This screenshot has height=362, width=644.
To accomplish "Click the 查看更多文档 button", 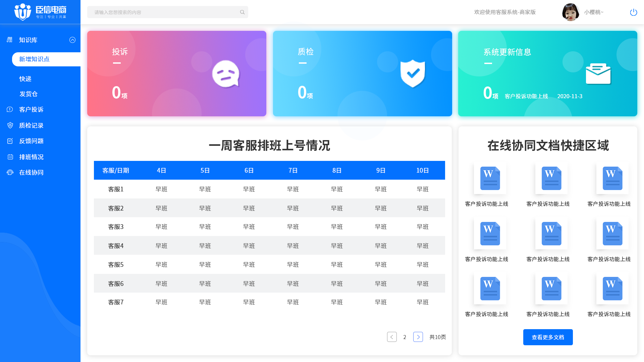I will (x=548, y=337).
